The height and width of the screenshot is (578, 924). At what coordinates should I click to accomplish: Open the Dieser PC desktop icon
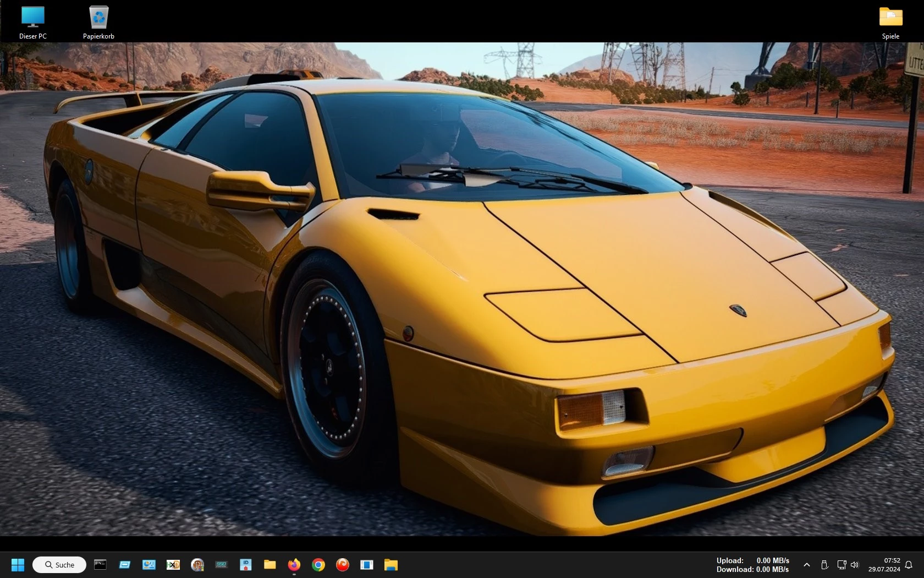[33, 22]
